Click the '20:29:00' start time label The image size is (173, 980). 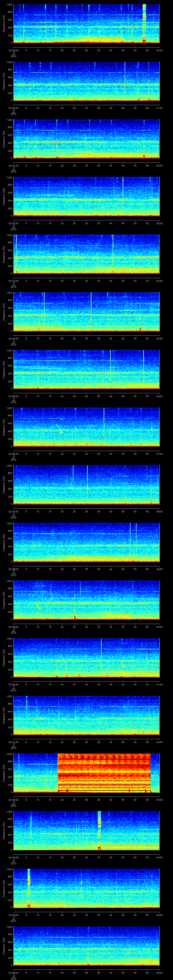tap(13, 50)
